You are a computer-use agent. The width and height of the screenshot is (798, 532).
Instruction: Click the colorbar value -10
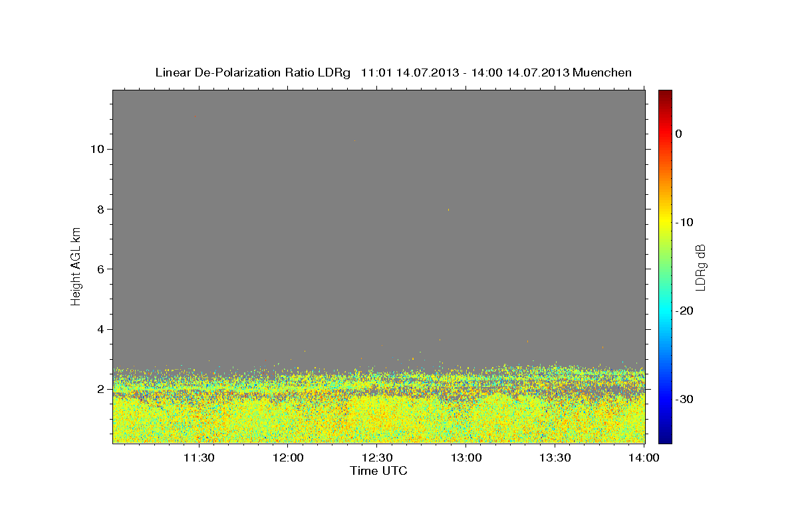coord(684,222)
